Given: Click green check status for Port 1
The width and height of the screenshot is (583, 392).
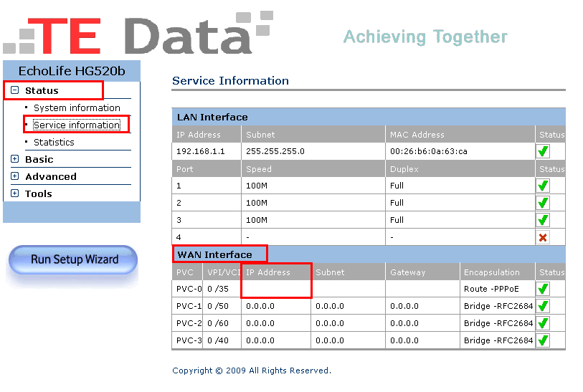Looking at the screenshot, I should (x=543, y=186).
